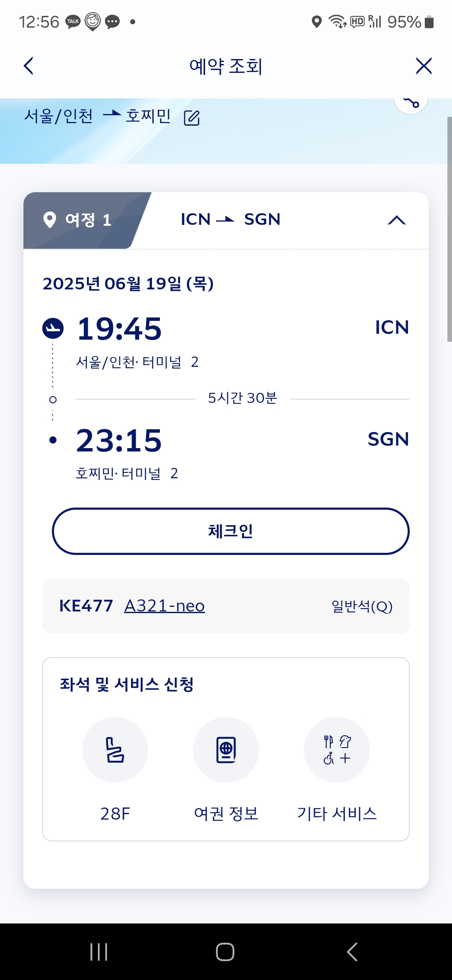Open the A321-neo aircraft link
The height and width of the screenshot is (980, 452).
click(164, 606)
